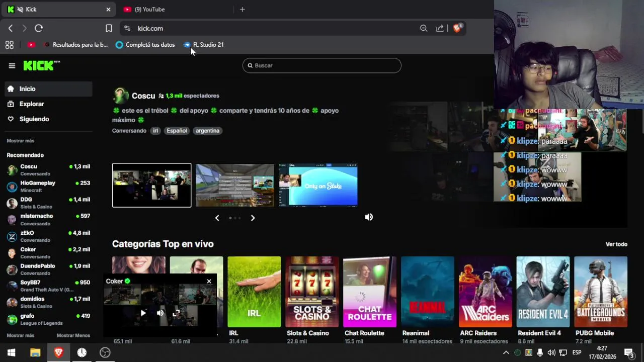Open domidios recommended channel
644x362 pixels.
[x=48, y=302]
